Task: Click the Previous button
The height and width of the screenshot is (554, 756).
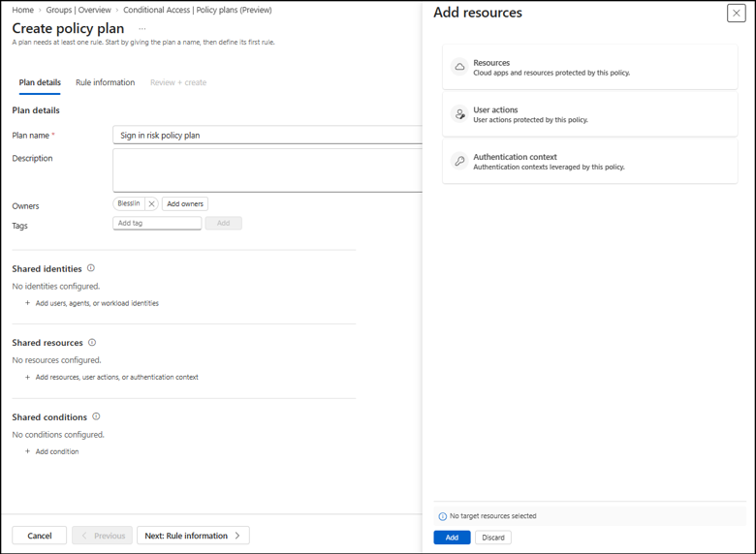Action: click(102, 536)
